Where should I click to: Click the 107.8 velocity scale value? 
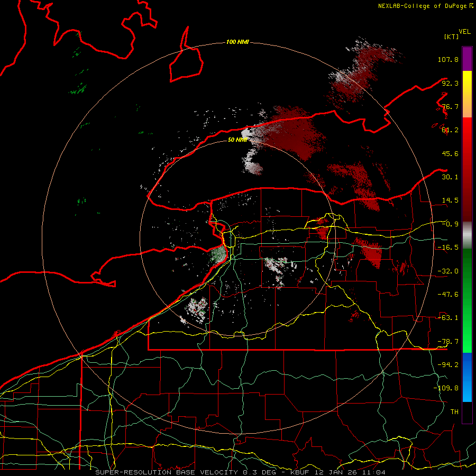[x=448, y=59]
